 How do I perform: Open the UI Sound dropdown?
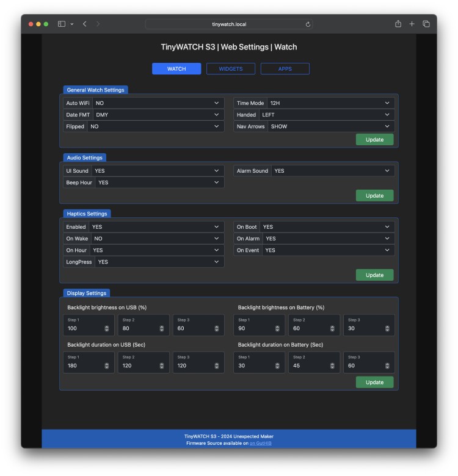[158, 171]
